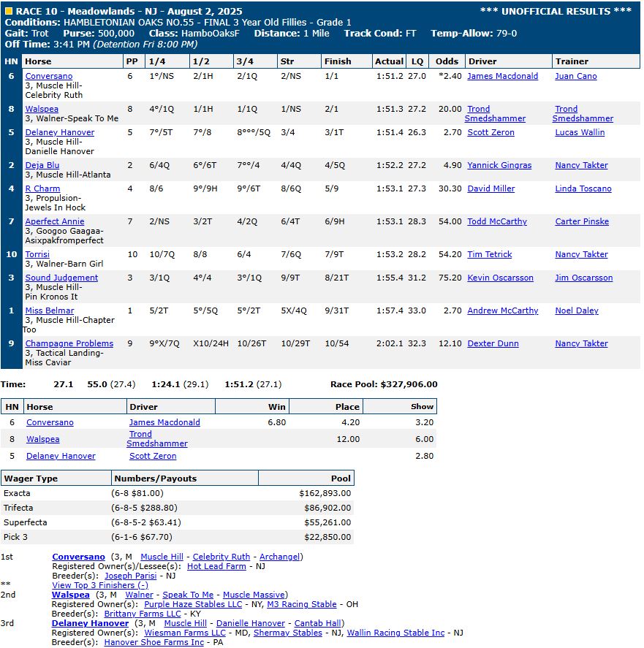644x648 pixels.
Task: View trainer Juan Cano's page
Action: 575,76
